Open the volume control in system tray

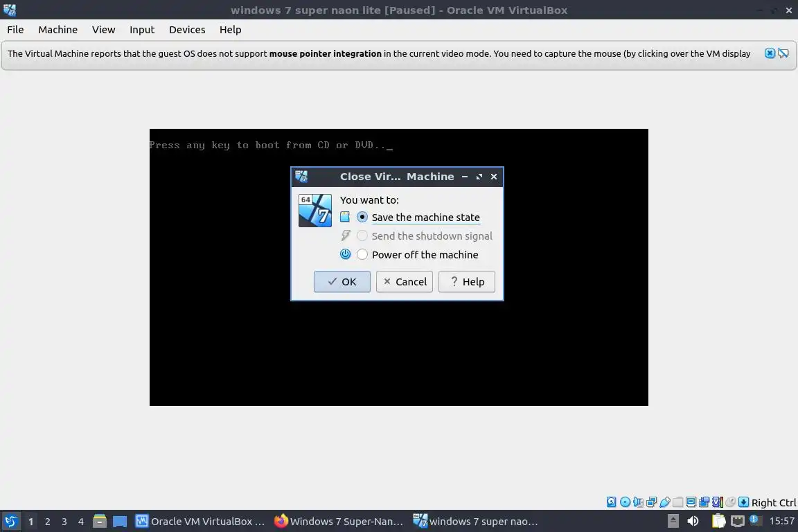point(693,521)
